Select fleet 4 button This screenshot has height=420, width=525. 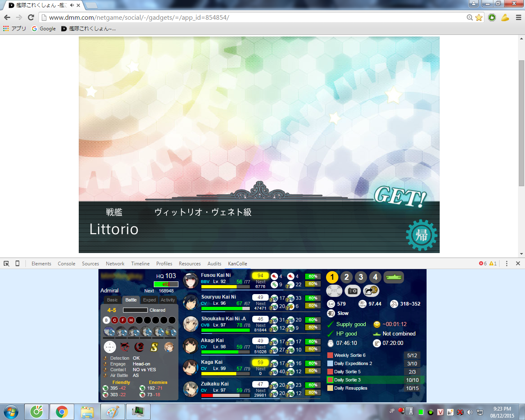click(375, 277)
